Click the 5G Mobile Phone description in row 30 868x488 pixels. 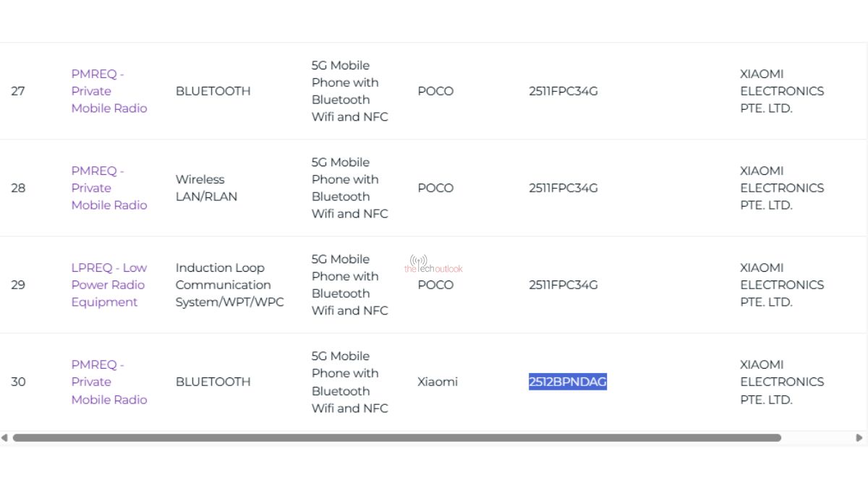tap(349, 382)
